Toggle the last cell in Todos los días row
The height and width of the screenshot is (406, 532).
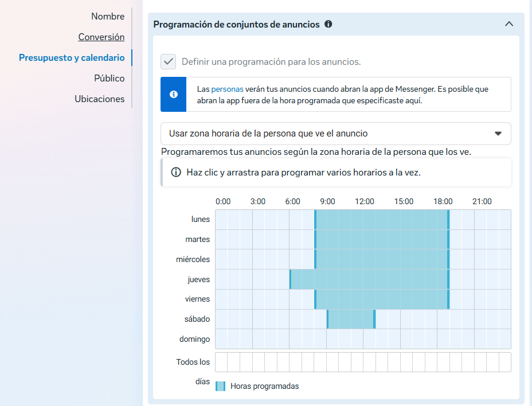[x=504, y=362]
